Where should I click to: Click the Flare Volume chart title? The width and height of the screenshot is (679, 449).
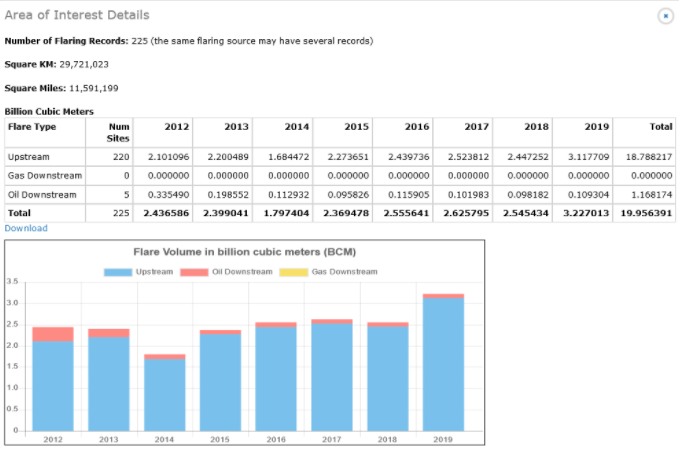tap(245, 251)
